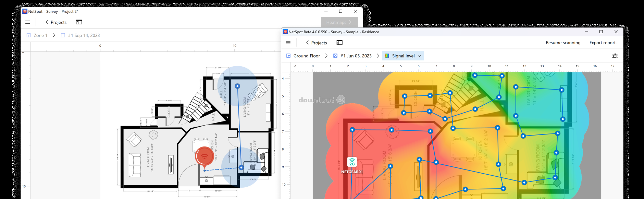Go back to Projects in Project 2 window
644x199 pixels.
tap(56, 22)
